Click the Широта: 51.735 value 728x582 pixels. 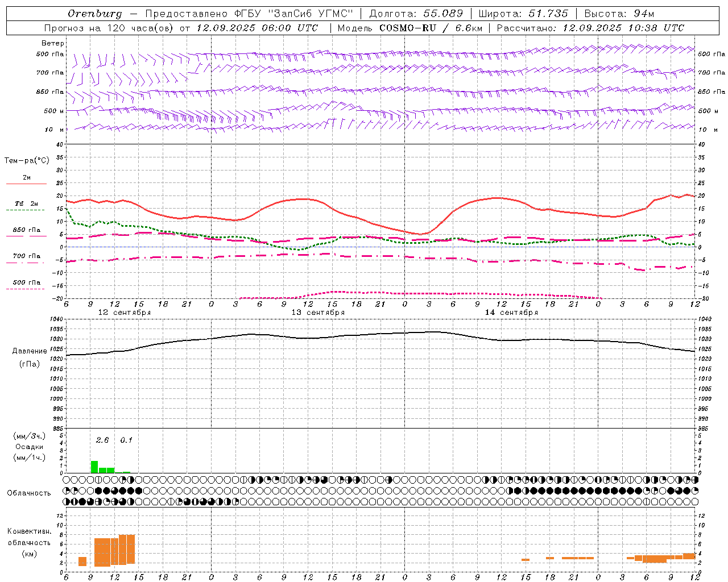(x=523, y=13)
